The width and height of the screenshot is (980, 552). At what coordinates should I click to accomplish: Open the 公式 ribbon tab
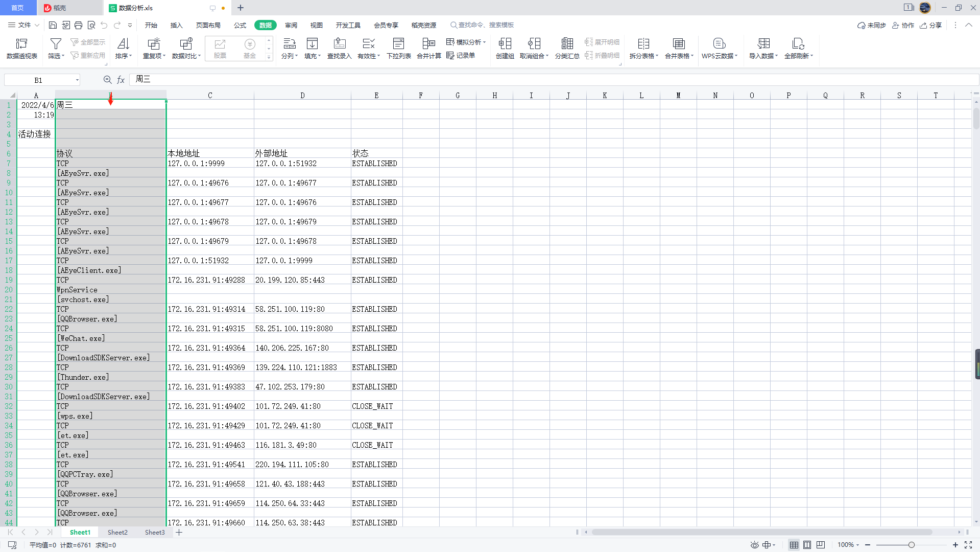coord(240,25)
